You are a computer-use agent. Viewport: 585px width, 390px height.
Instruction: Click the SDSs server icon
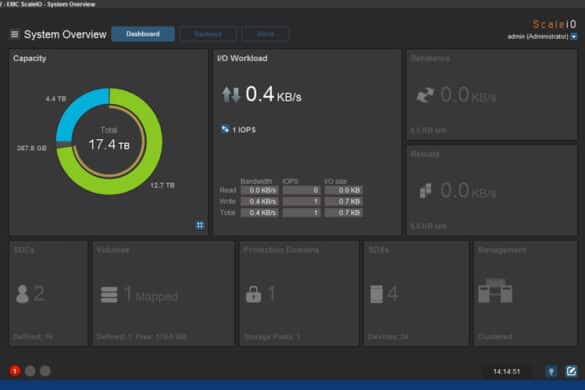pos(376,294)
